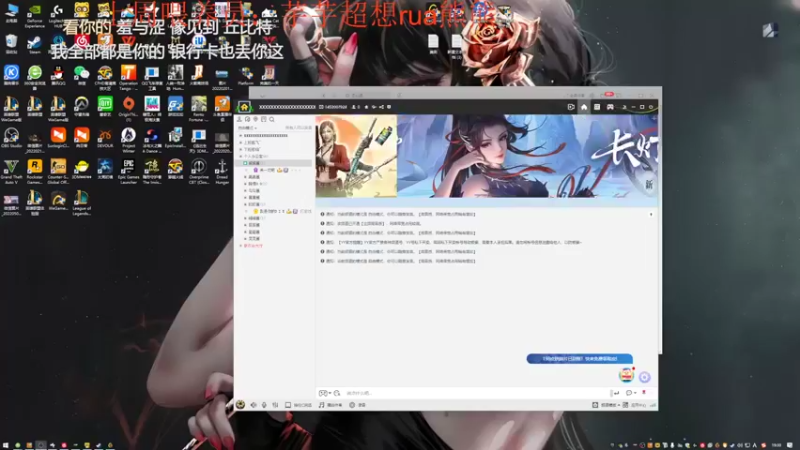Click the music note accompaniment button
Viewport: 800px width, 450px height.
tap(331, 405)
